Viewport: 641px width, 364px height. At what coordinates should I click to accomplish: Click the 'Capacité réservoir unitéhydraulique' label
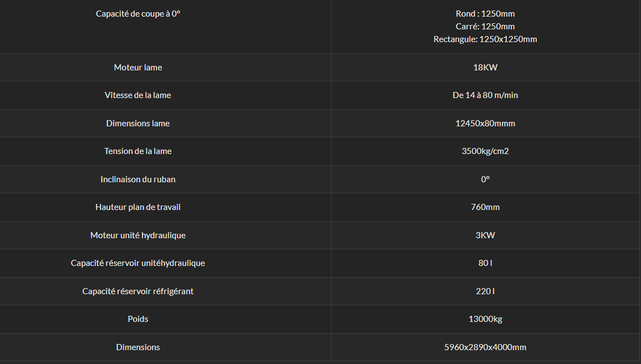pyautogui.click(x=138, y=263)
